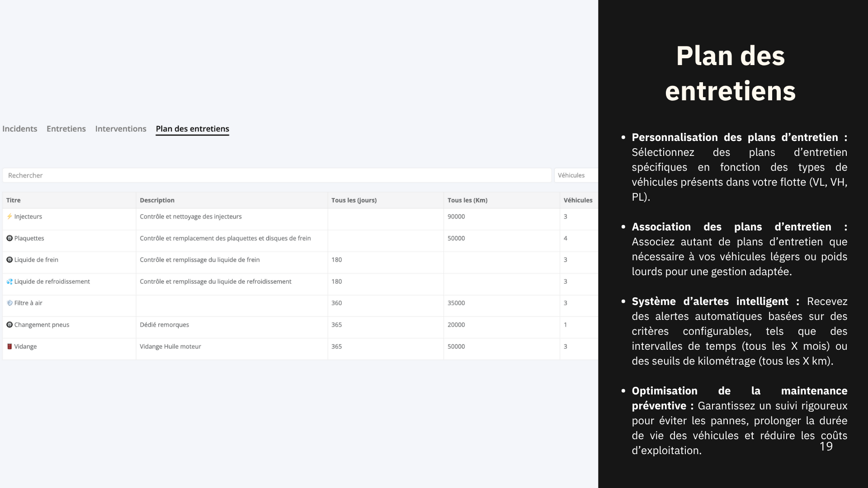Sort by the Titre column header
The width and height of the screenshot is (868, 488).
click(14, 200)
